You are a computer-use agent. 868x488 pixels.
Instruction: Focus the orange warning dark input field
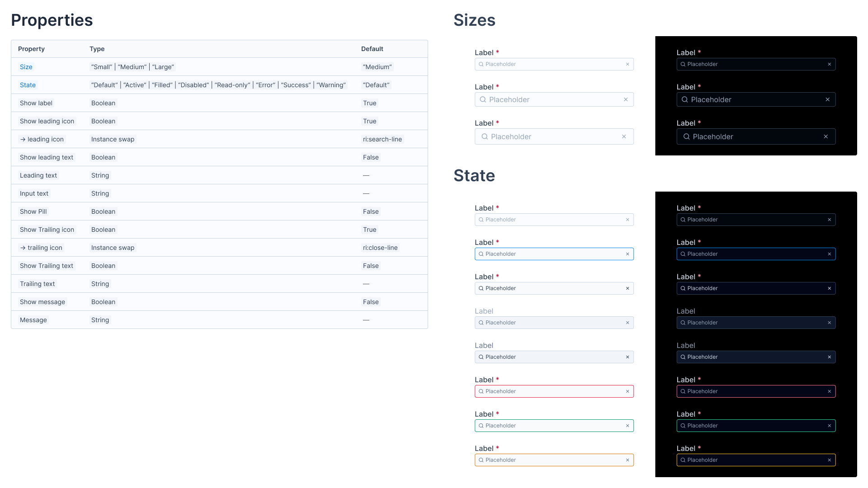[x=755, y=460]
